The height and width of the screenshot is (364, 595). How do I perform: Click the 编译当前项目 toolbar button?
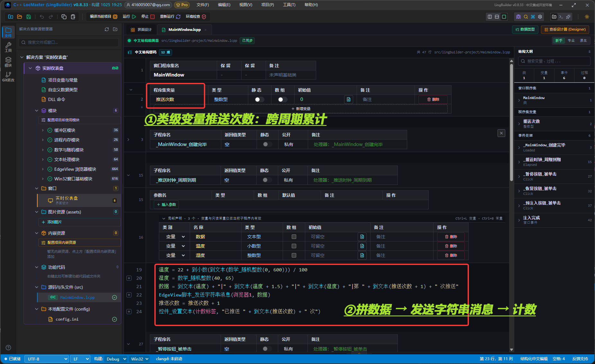(x=104, y=17)
